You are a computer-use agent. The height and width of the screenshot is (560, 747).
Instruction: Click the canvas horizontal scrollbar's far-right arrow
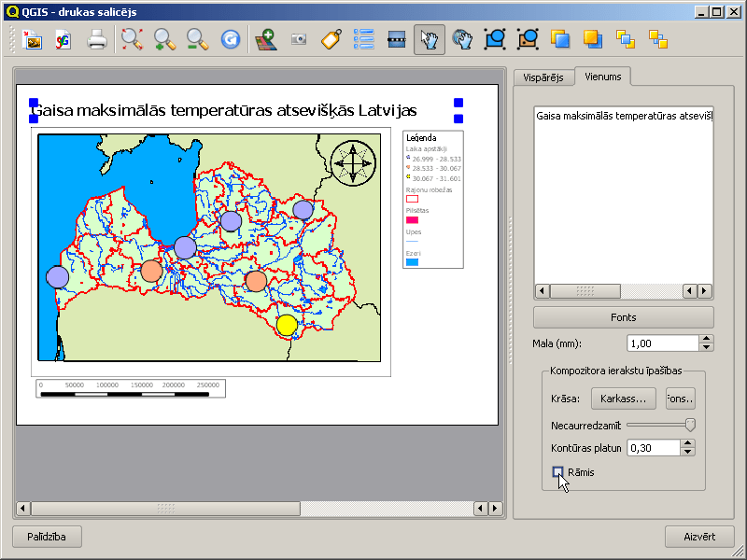point(496,508)
